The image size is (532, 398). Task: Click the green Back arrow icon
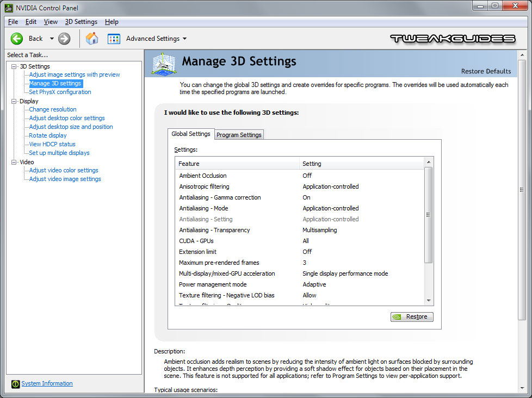coord(17,39)
